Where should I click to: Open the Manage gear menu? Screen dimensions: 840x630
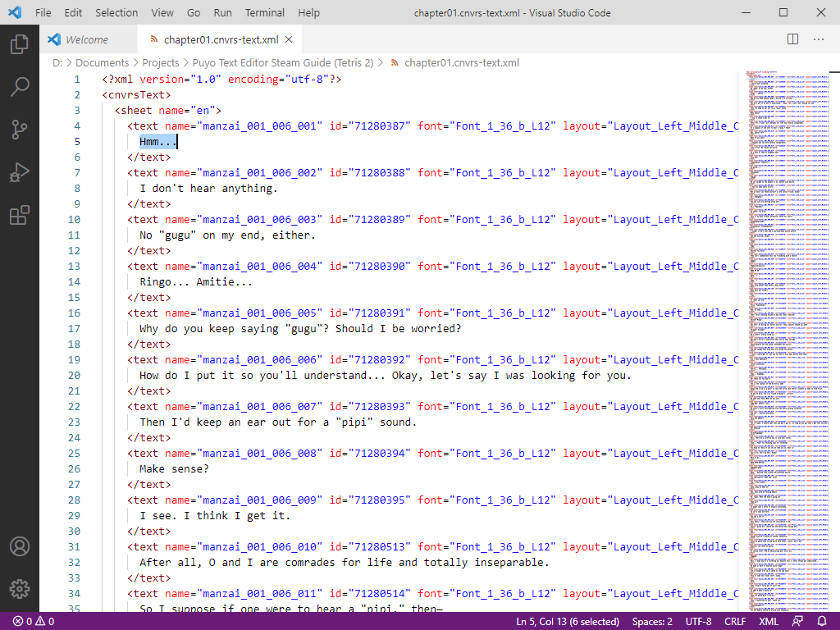(20, 588)
